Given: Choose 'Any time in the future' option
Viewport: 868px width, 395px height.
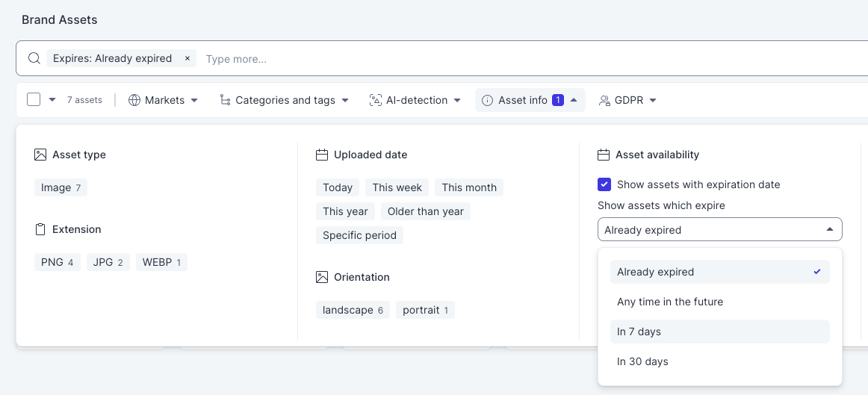Looking at the screenshot, I should click(x=719, y=302).
